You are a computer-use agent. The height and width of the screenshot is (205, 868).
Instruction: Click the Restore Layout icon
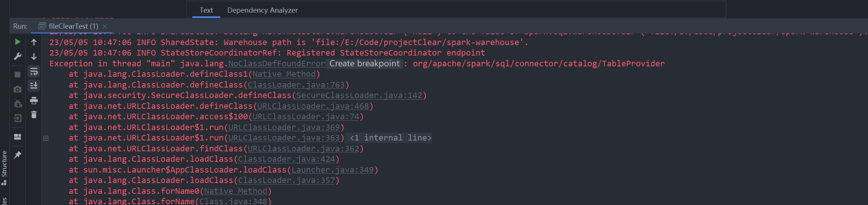pyautogui.click(x=18, y=137)
